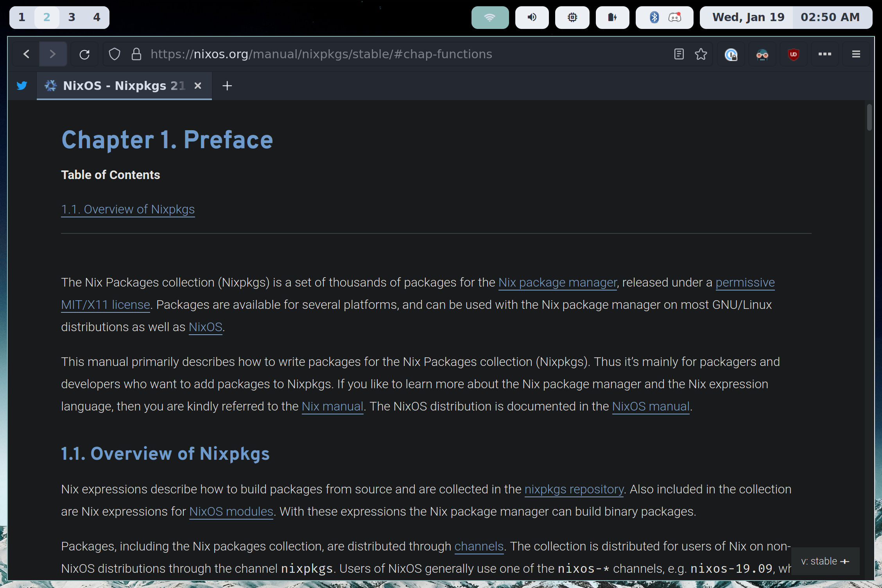This screenshot has height=588, width=882.
Task: Open the three-dots overflow extensions menu
Action: tap(825, 54)
